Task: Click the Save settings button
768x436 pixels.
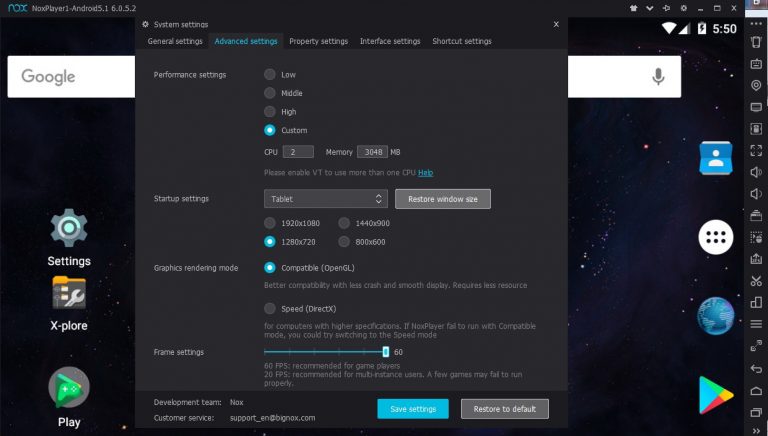Action: click(412, 409)
